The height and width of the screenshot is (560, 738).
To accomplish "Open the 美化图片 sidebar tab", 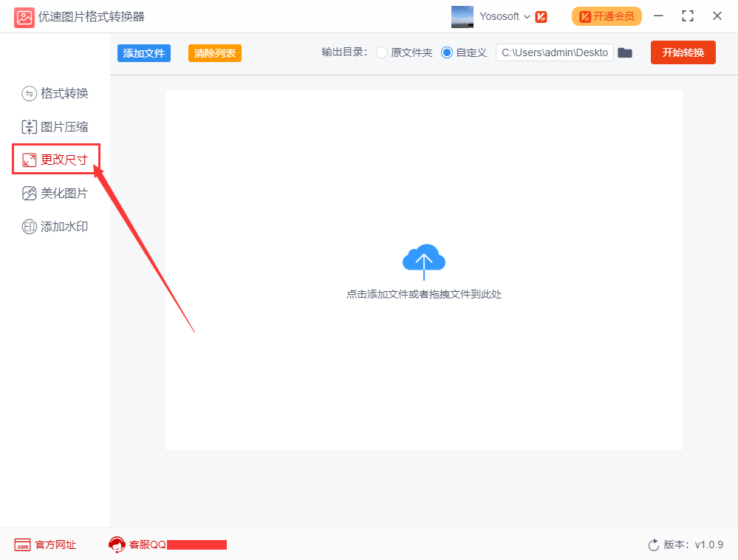I will 55,193.
